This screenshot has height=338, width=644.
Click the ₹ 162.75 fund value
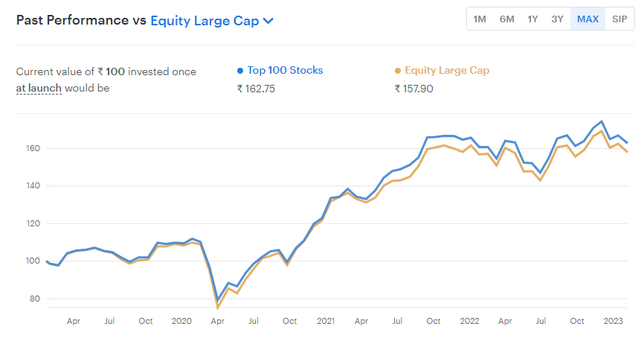click(256, 89)
